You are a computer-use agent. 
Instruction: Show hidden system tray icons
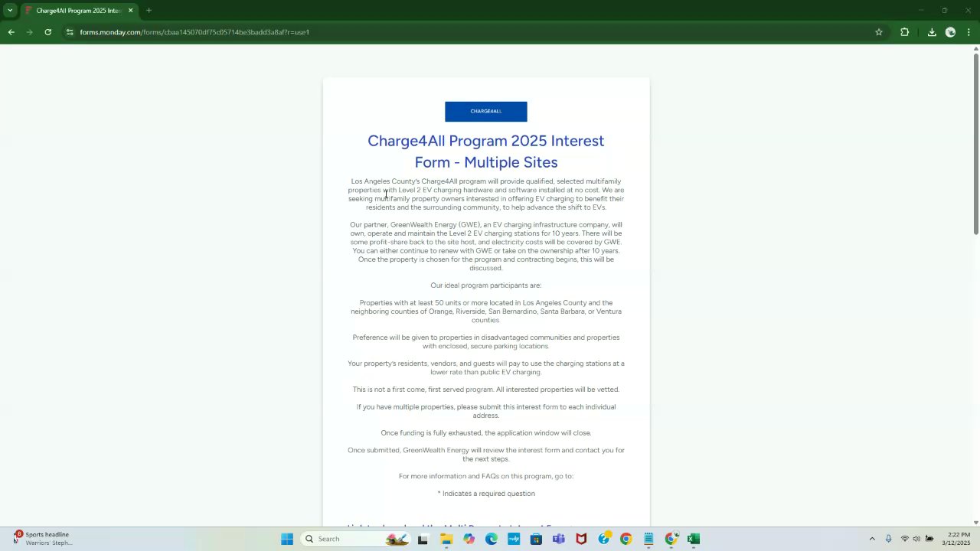pos(871,539)
